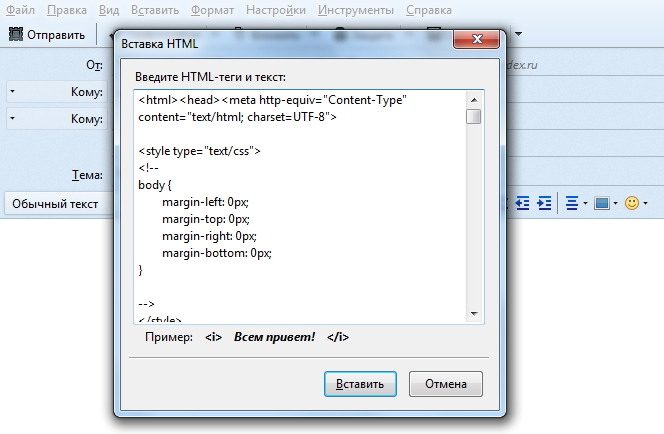Open the smiley icon dropdown arrow
This screenshot has width=664, height=434.
(x=646, y=203)
